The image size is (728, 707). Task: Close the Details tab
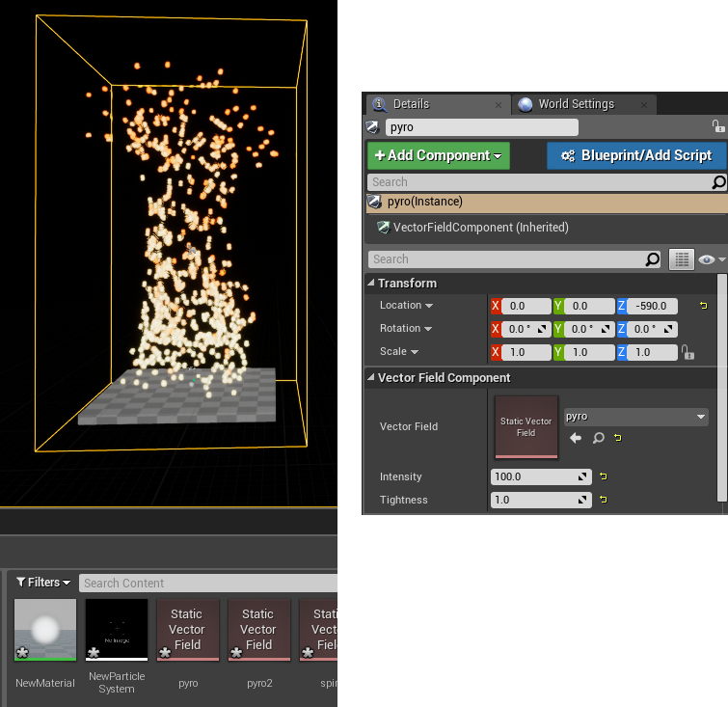pos(499,105)
